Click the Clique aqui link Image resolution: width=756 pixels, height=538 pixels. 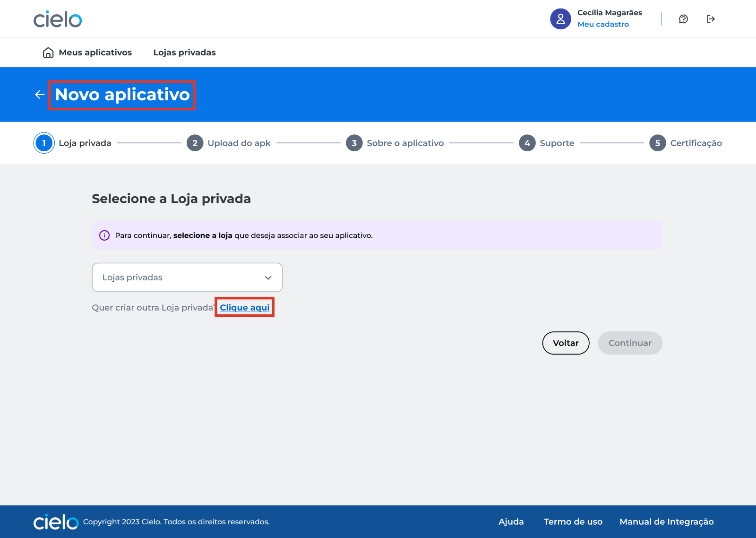pyautogui.click(x=245, y=307)
